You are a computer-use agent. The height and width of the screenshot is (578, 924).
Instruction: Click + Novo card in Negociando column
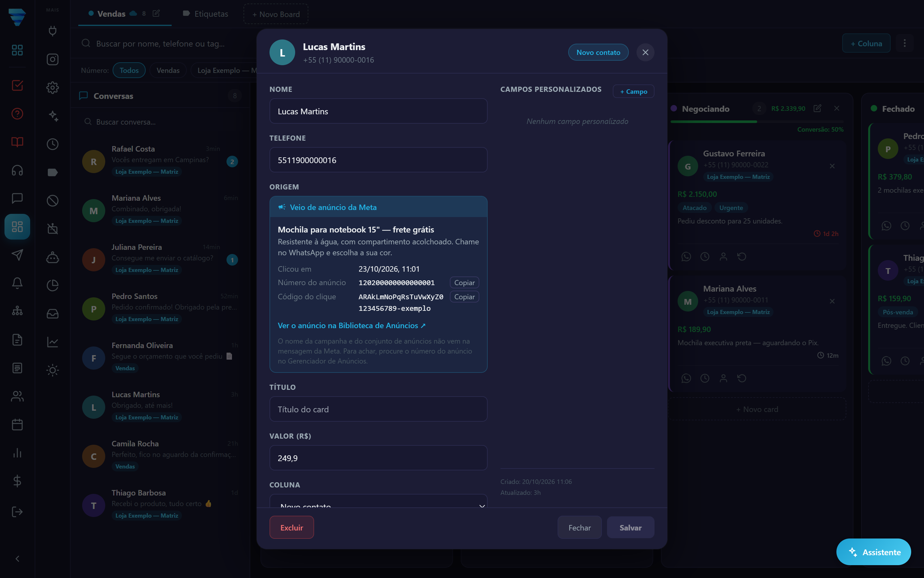point(757,409)
